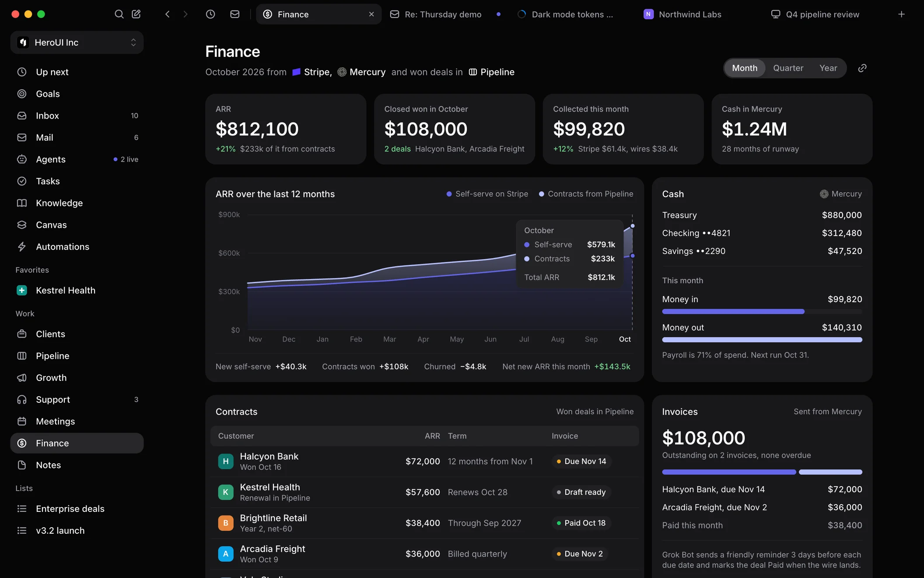This screenshot has width=924, height=578.
Task: Open the mail envelope icon in toolbar
Action: 235,14
